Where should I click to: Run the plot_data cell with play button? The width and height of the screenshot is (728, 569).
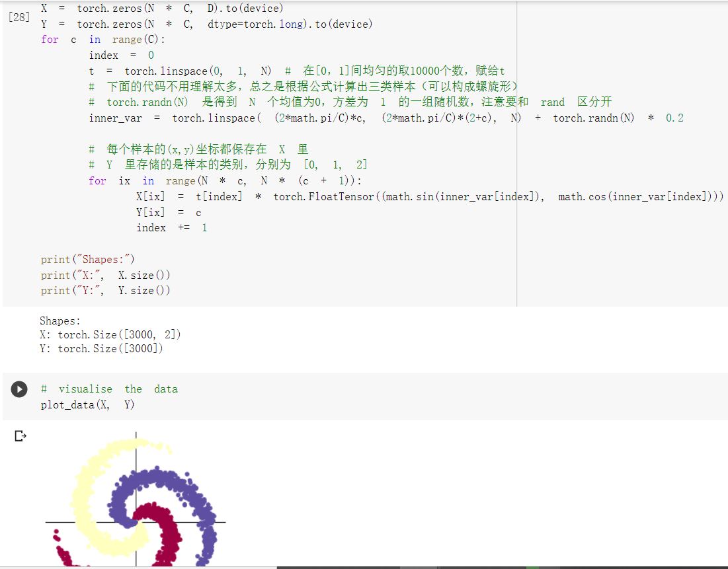[19, 389]
